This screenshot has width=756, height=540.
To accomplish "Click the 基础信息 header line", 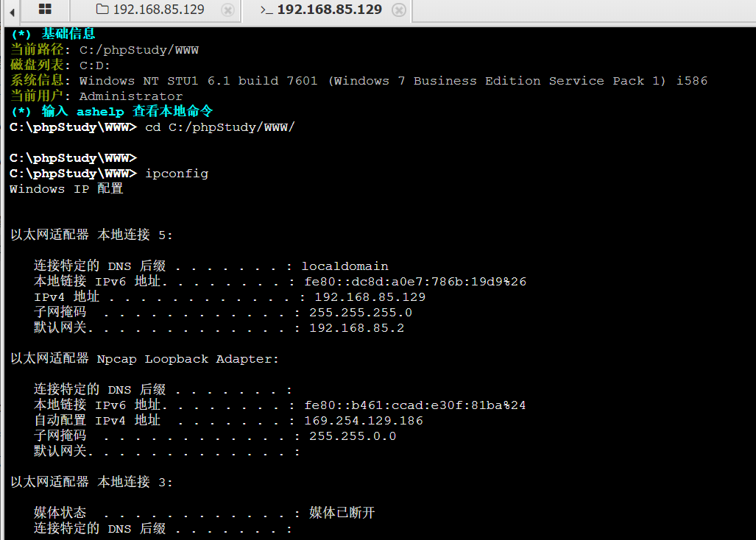I will pyautogui.click(x=53, y=34).
